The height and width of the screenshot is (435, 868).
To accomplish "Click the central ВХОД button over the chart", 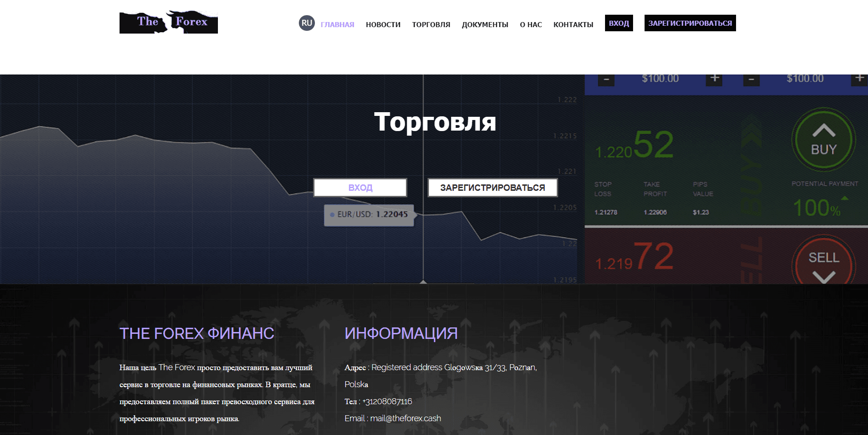I will tap(360, 187).
